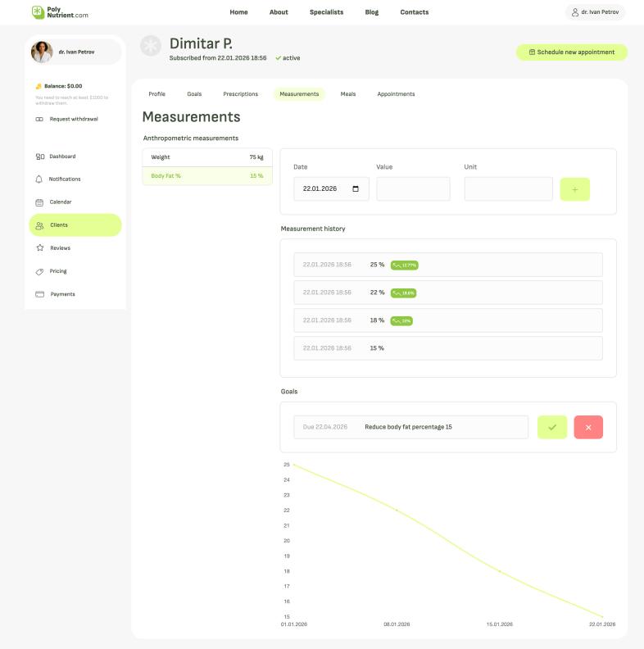The height and width of the screenshot is (649, 644).
Task: Click the Reviews star icon
Action: click(39, 248)
